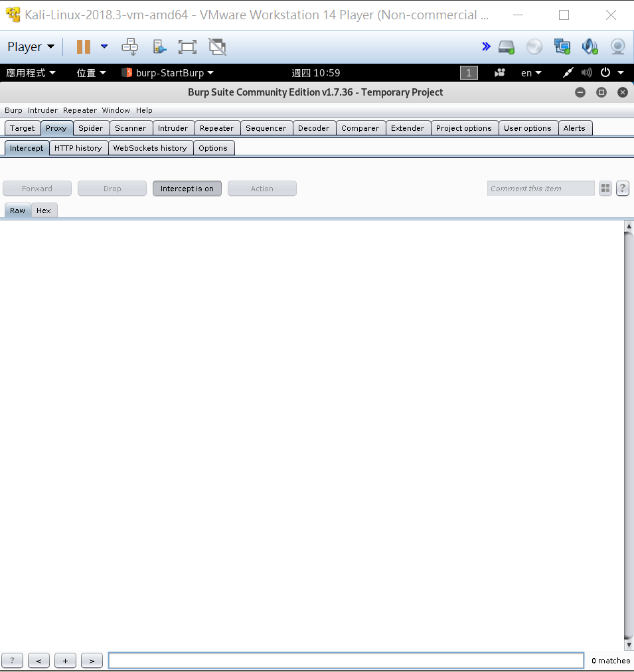The image size is (634, 672).
Task: Click the screen recorder camera icon in top bar
Action: pyautogui.click(x=499, y=73)
